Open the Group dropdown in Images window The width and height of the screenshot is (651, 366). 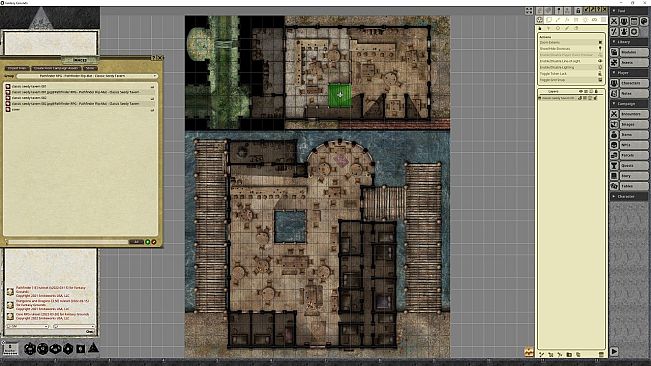pos(86,76)
